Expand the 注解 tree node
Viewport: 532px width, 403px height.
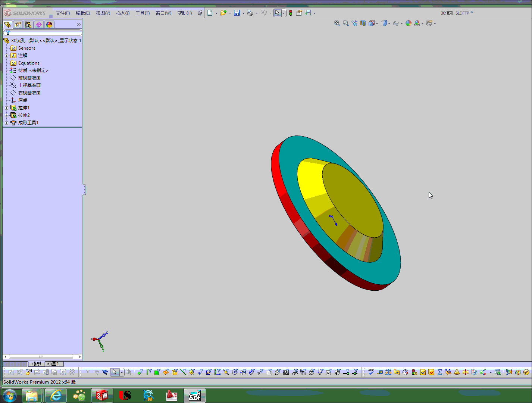[6, 56]
